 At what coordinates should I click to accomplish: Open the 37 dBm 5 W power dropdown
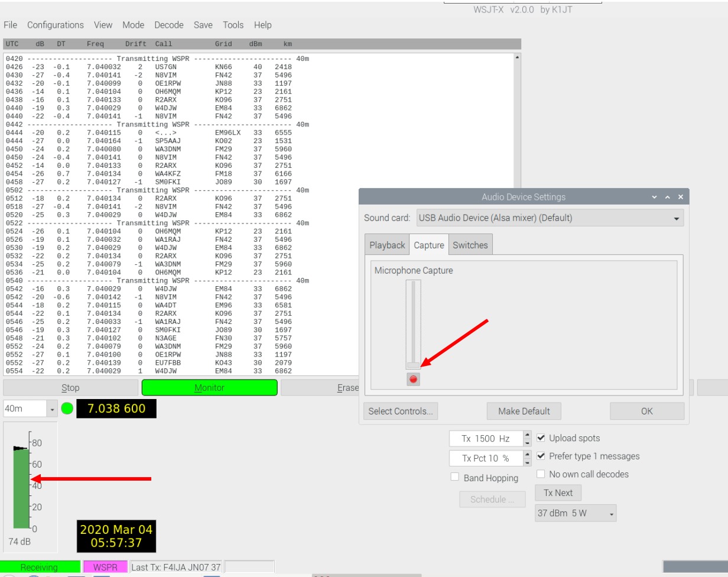click(x=575, y=513)
